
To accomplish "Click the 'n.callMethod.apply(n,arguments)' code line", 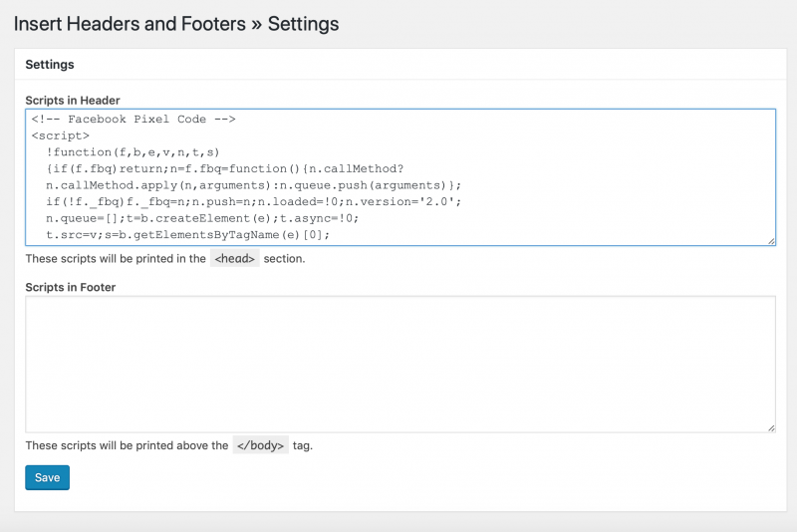I will click(254, 185).
